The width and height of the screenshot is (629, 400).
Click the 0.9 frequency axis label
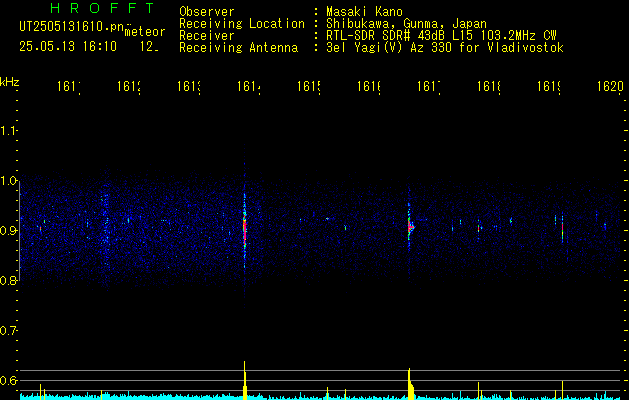coord(8,230)
